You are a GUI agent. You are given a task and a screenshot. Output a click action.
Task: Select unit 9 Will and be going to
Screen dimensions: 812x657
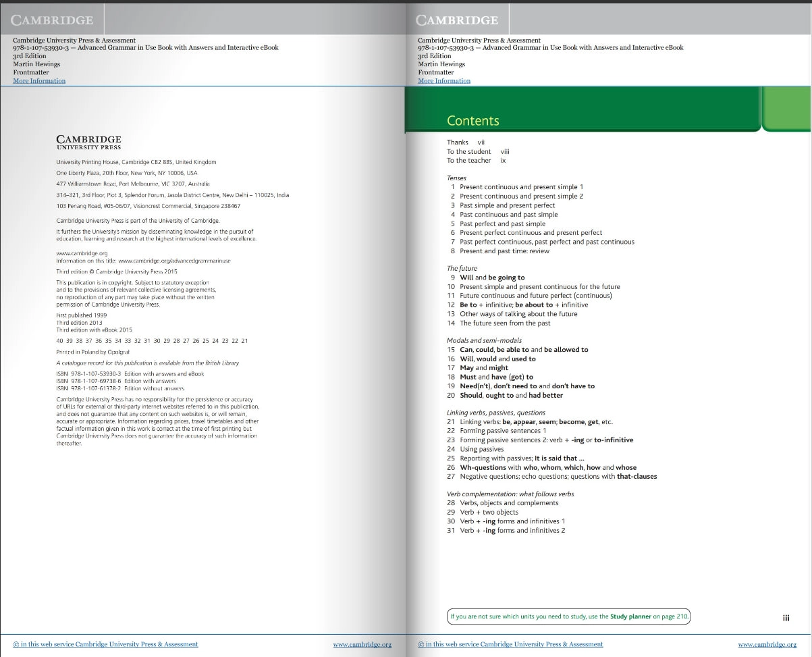pos(491,278)
